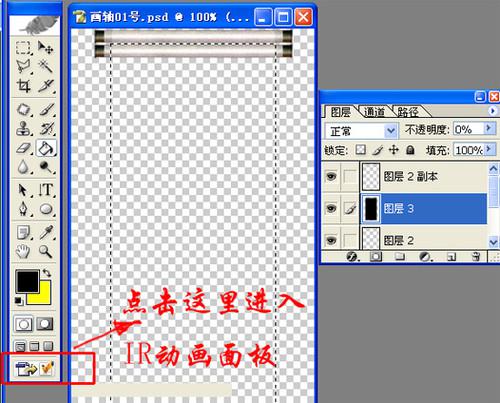Viewport: 500px width, 403px height.
Task: Add a layer style
Action: point(352,257)
